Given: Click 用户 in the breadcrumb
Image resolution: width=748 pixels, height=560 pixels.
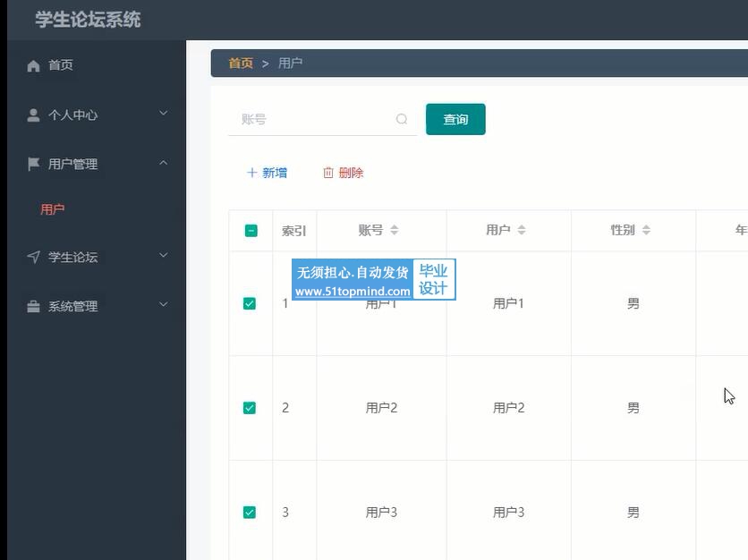Looking at the screenshot, I should [290, 63].
